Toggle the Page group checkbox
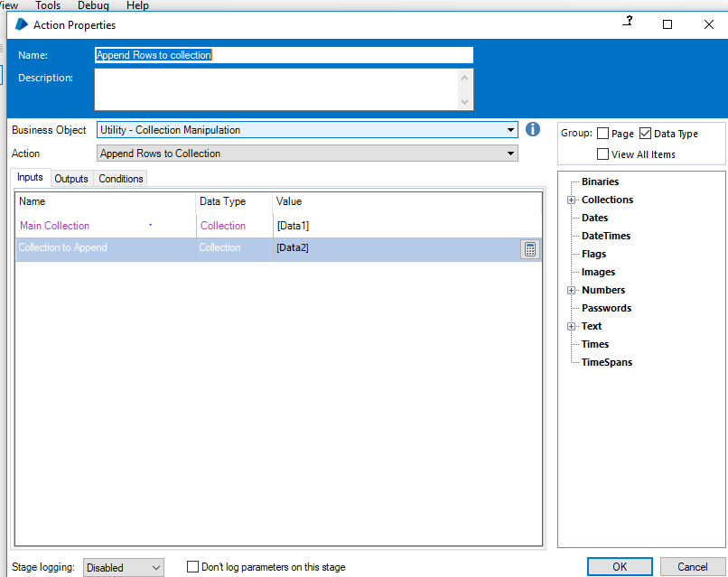728x577 pixels. tap(603, 134)
